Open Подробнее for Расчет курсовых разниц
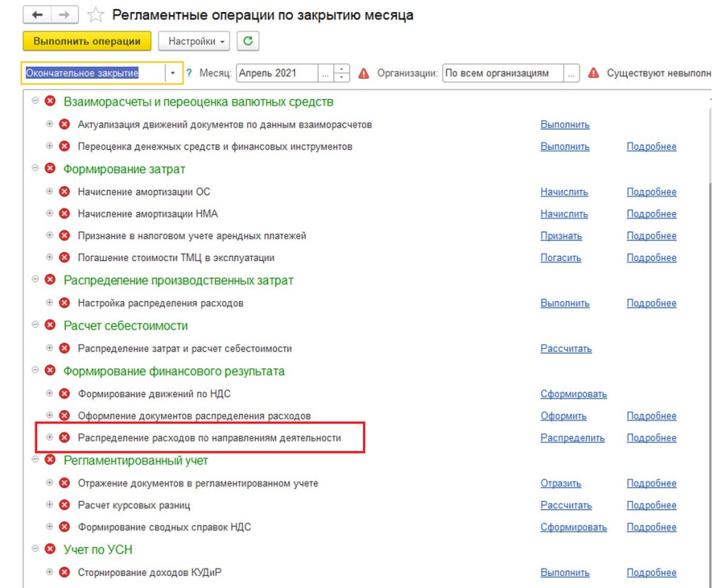726x588 pixels. pos(652,505)
